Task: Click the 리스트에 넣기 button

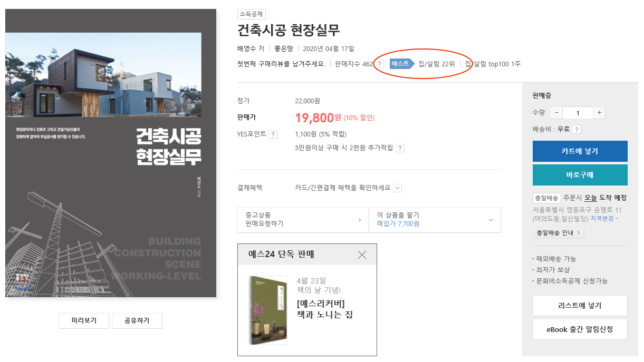Action: pos(580,306)
